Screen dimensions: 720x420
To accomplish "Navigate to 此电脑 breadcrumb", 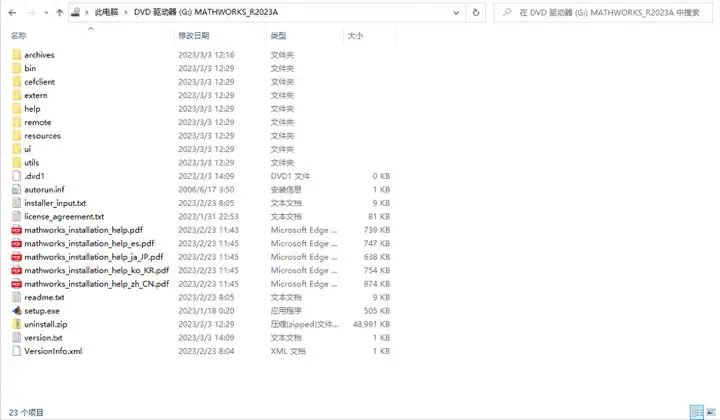I will coord(107,12).
